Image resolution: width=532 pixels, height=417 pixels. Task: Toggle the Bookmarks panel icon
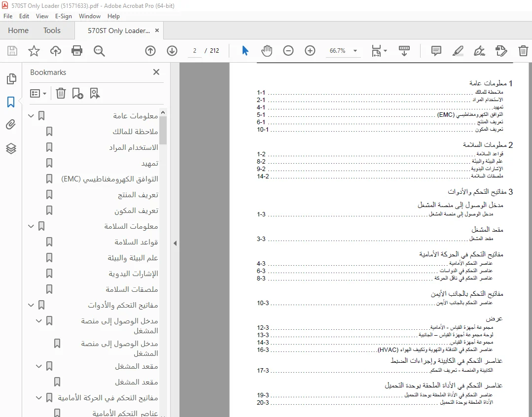pyautogui.click(x=11, y=102)
